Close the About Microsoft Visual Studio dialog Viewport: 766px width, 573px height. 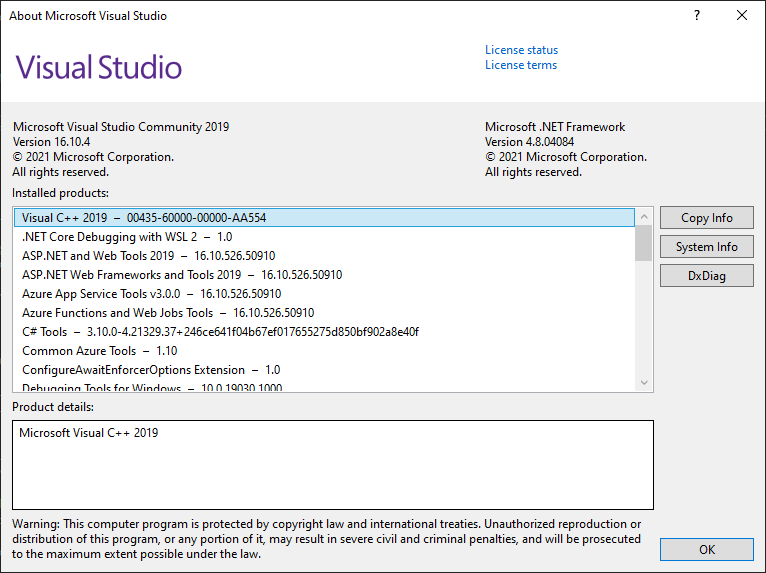(742, 15)
